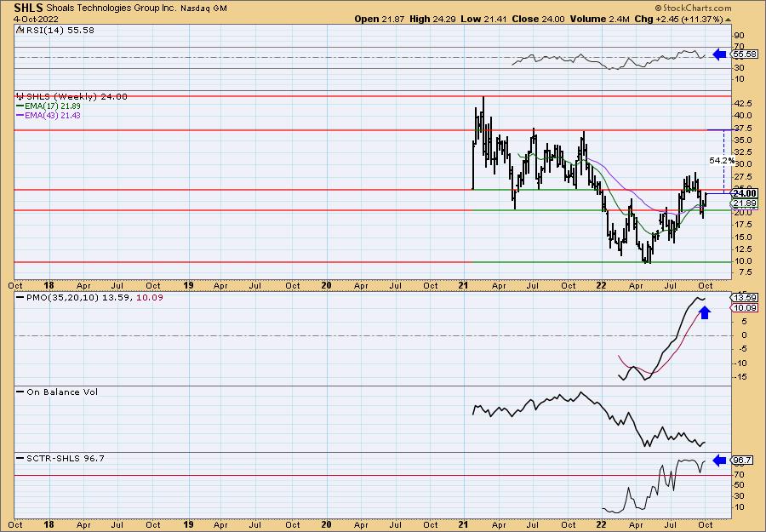766x532 pixels.
Task: Click the 13.59 PMO value tag
Action: (x=745, y=298)
